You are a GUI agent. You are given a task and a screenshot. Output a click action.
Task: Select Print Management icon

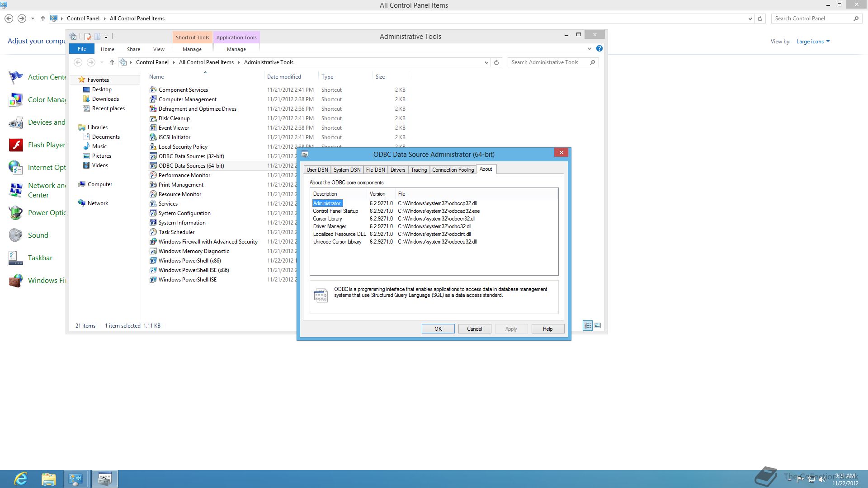(153, 185)
